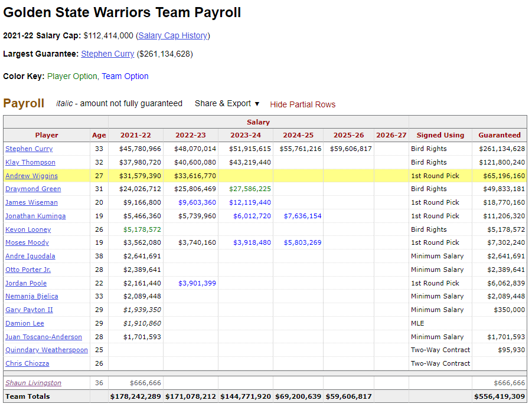Select Wiseman's team option $12,119,440
This screenshot has height=407, width=532.
250,202
